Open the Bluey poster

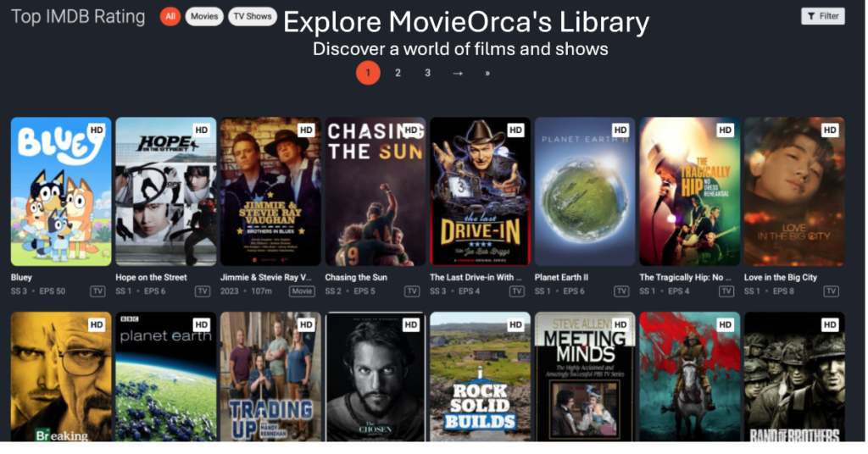click(x=61, y=191)
